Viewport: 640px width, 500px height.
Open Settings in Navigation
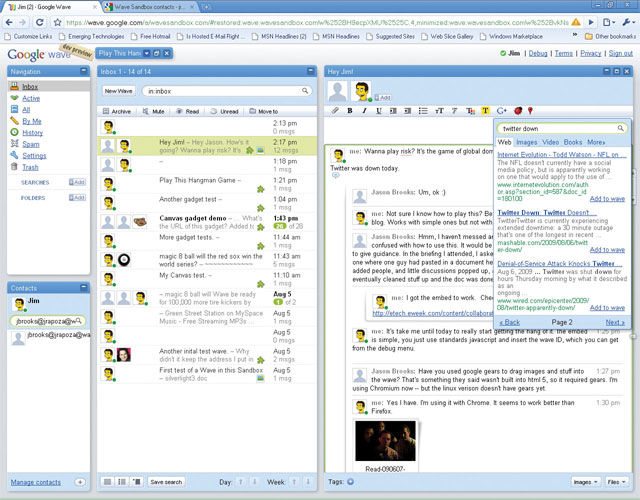[34, 156]
